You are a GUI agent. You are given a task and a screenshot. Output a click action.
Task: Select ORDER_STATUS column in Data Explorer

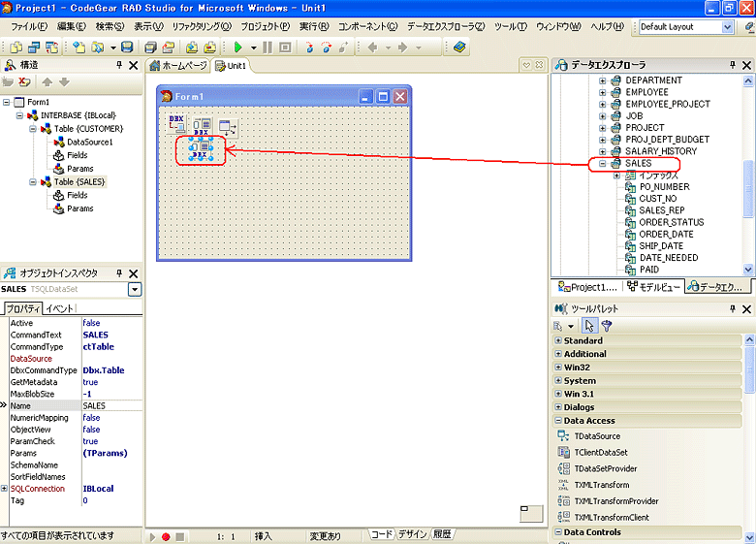(671, 222)
